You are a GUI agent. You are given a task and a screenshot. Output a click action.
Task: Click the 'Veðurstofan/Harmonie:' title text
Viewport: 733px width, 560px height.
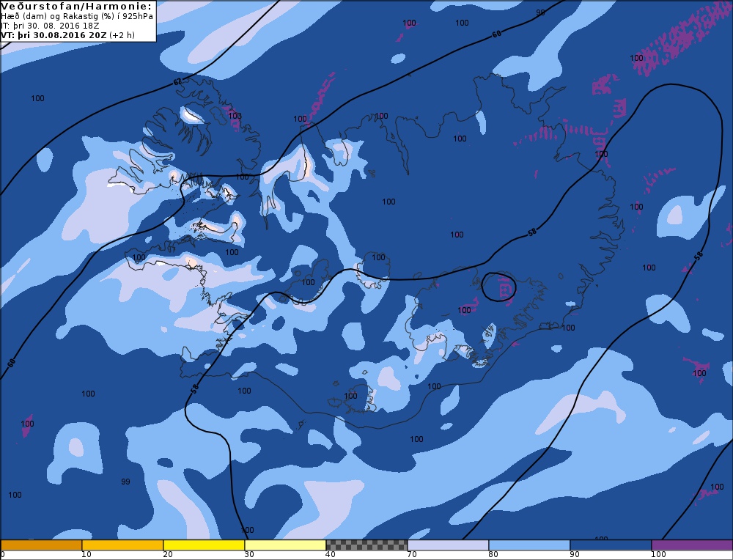coord(77,6)
